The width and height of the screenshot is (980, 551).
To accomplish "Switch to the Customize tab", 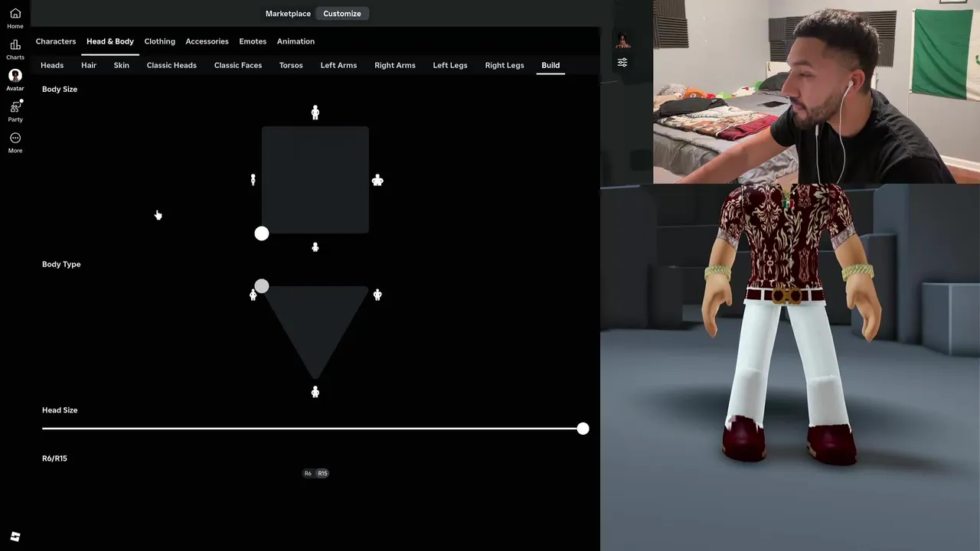I will click(342, 14).
